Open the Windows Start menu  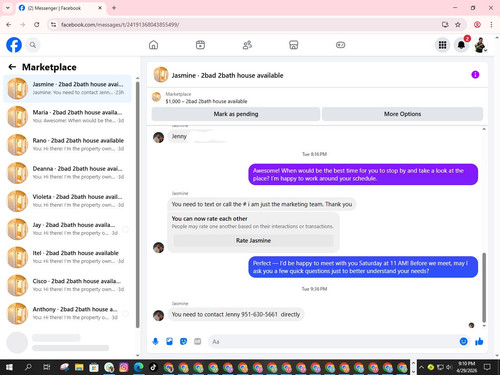pos(9,367)
